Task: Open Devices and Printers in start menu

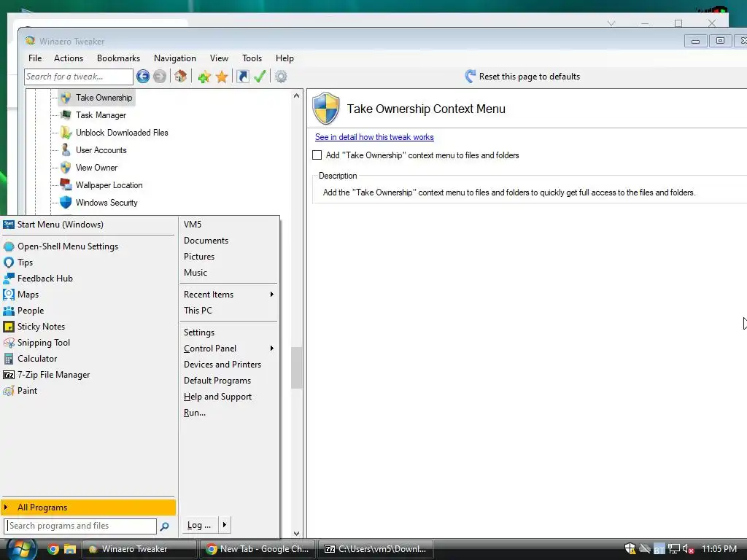Action: (222, 365)
